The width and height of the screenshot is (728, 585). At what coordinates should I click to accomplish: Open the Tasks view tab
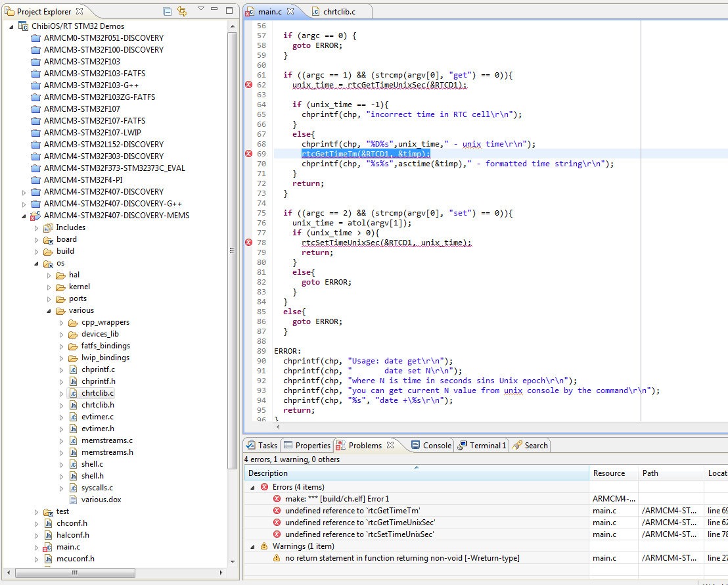262,445
